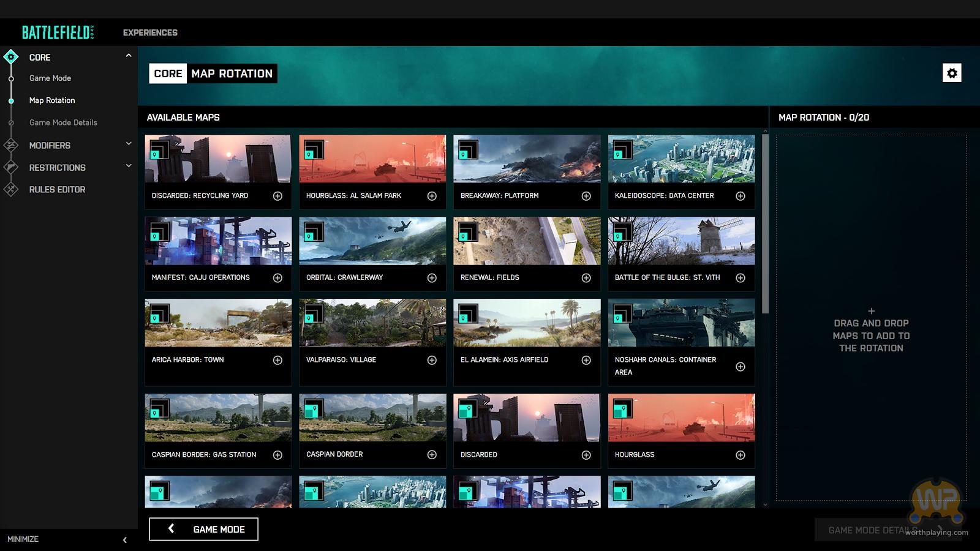980x551 pixels.
Task: Select Valparaiso: Village thumbnail
Action: click(372, 323)
